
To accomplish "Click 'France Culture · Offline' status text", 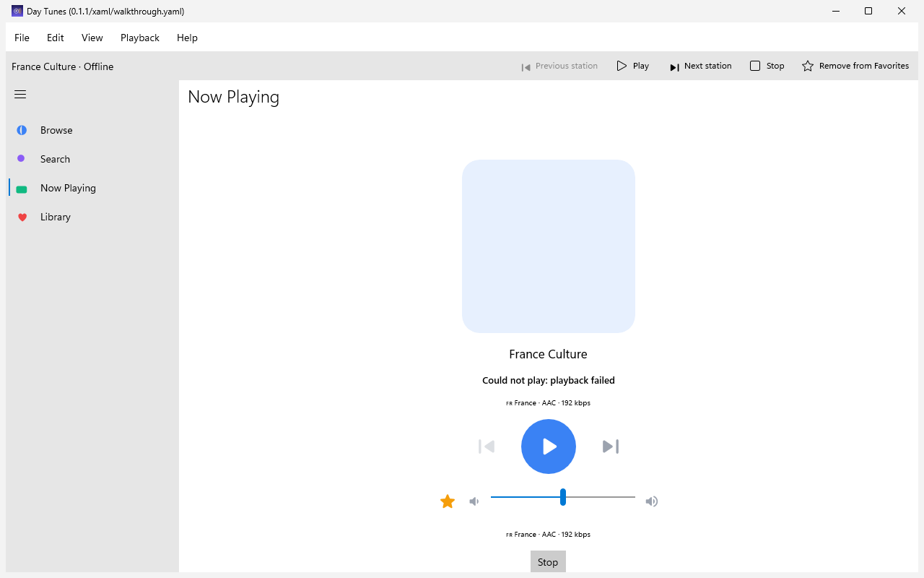I will click(x=63, y=66).
